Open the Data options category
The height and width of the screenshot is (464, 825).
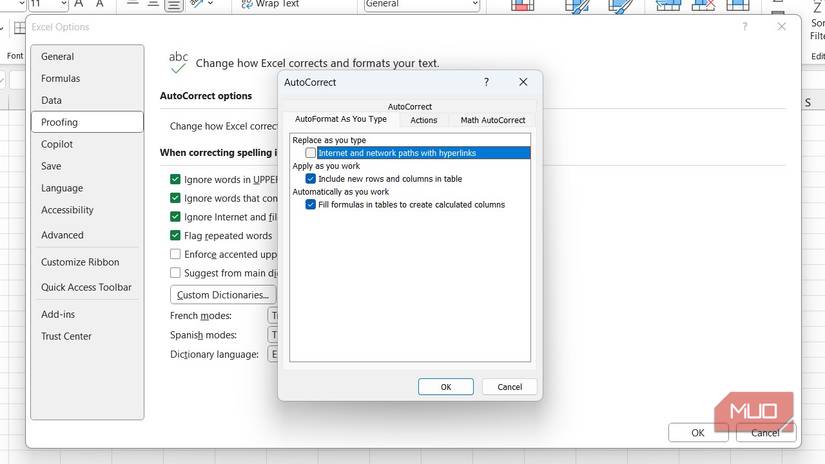pyautogui.click(x=87, y=100)
